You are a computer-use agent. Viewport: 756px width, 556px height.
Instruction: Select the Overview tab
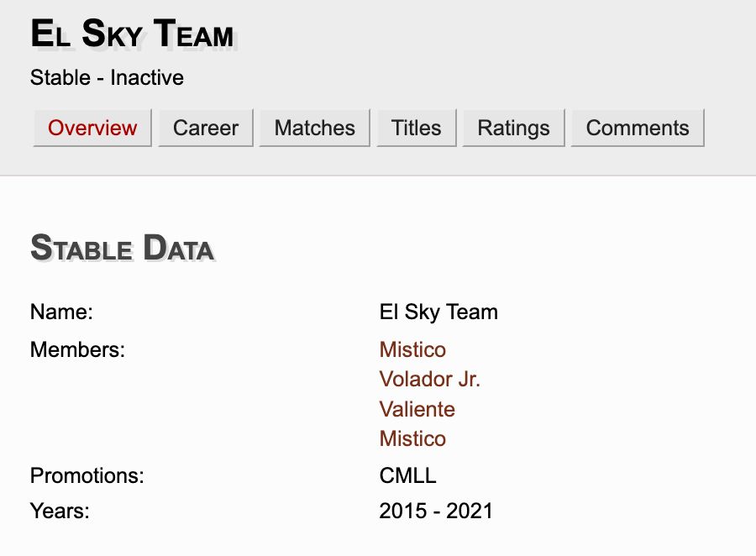[92, 128]
